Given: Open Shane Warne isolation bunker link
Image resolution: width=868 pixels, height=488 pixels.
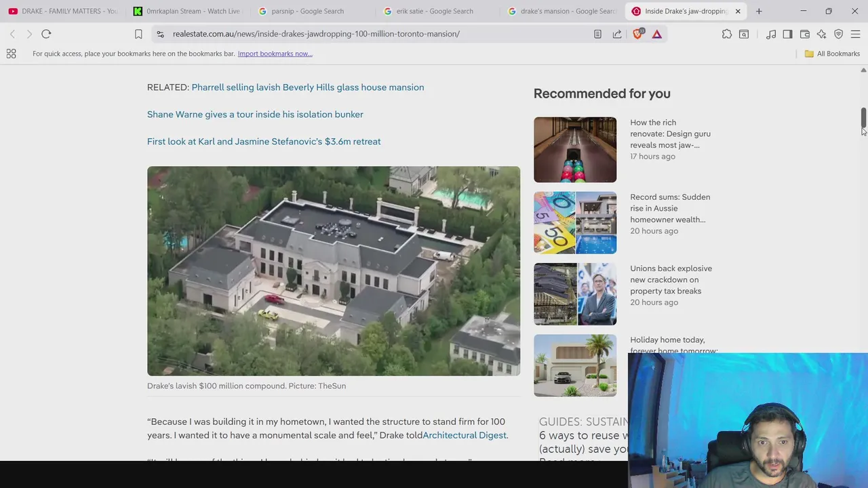Looking at the screenshot, I should point(255,115).
